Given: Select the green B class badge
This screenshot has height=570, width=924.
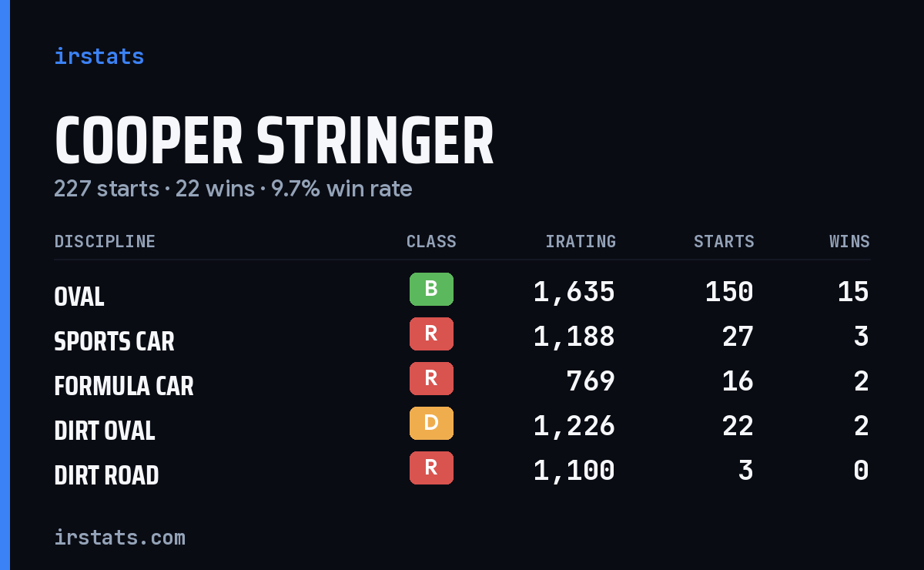Looking at the screenshot, I should click(x=431, y=289).
